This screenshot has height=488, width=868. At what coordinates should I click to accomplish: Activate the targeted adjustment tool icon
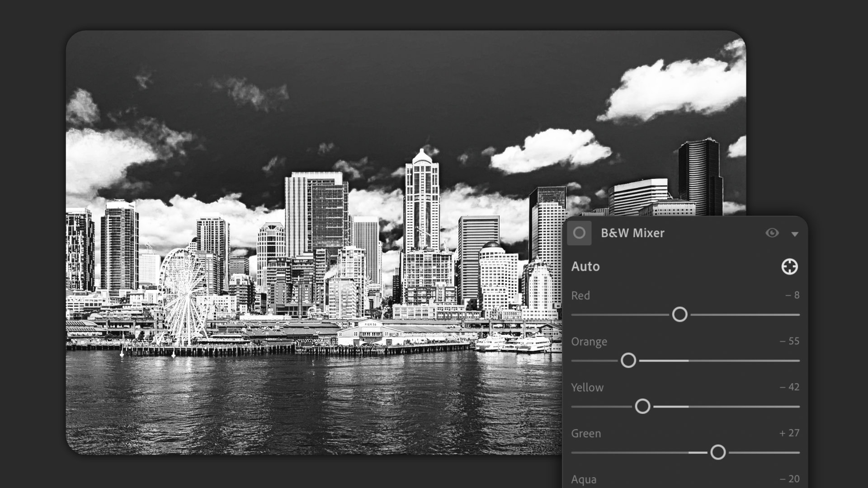789,267
